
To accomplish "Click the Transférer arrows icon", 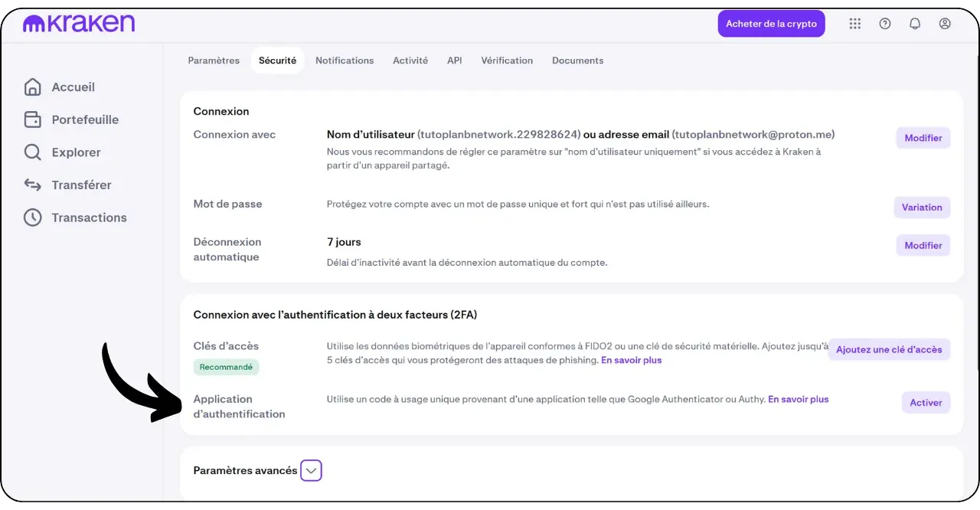I will pos(32,185).
